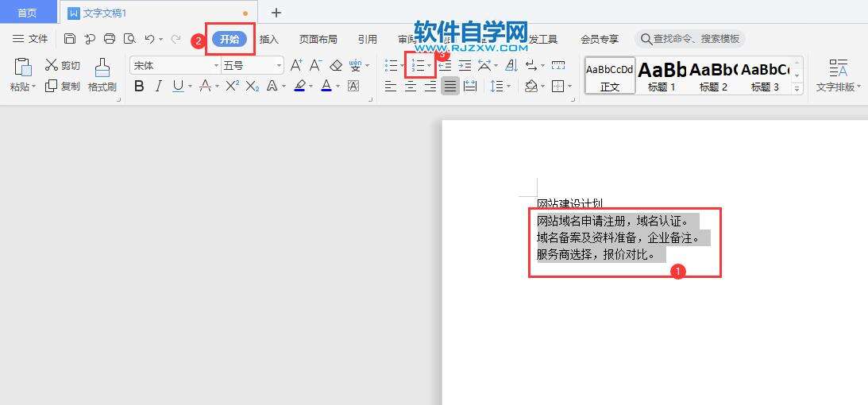Center align the paragraph
Screen dimensions: 868x405
pos(411,86)
